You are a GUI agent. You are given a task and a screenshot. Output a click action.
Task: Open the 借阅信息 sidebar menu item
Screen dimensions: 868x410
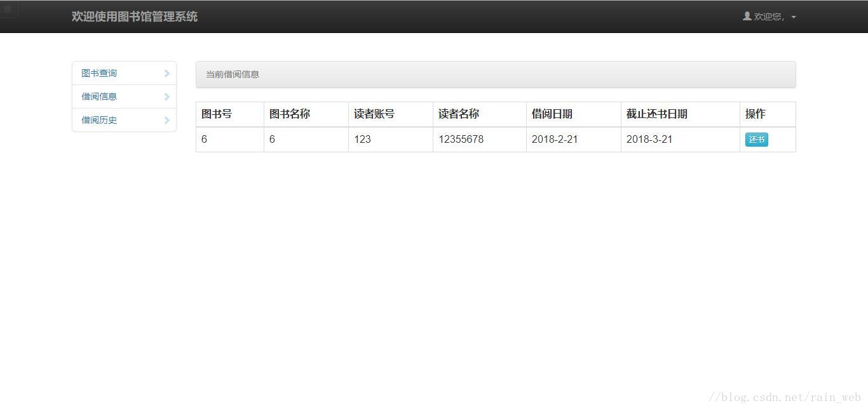click(124, 96)
